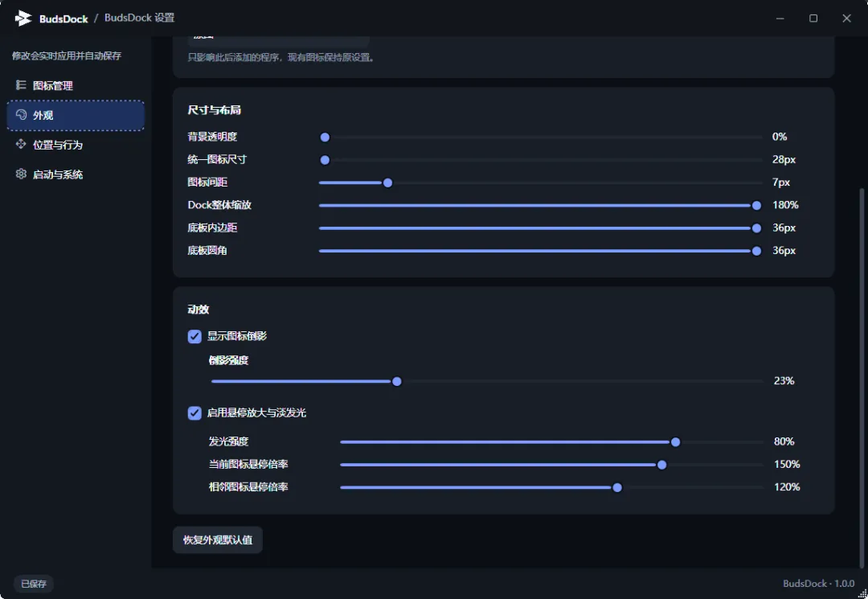This screenshot has width=868, height=599.
Task: Click the 倒影强度 slider handle
Action: (x=396, y=381)
